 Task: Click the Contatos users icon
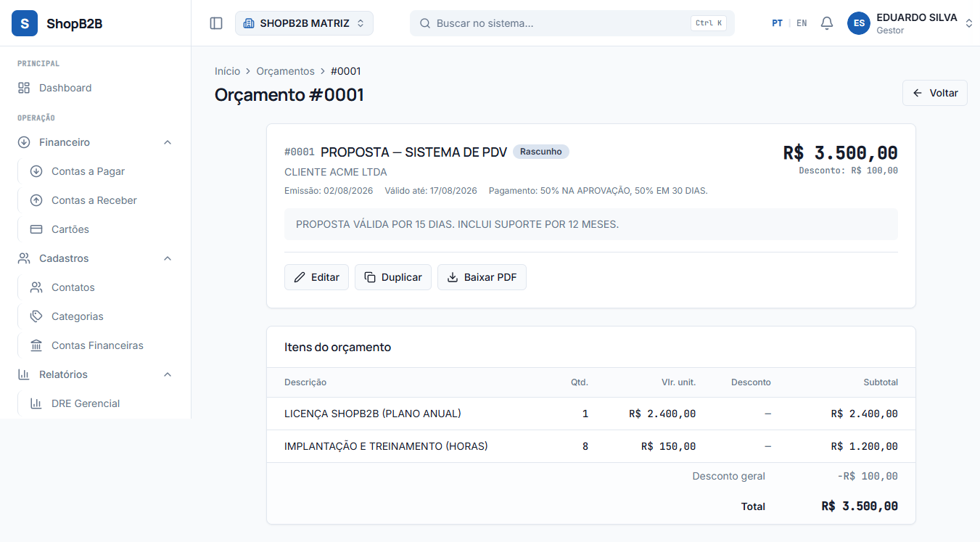coord(36,287)
